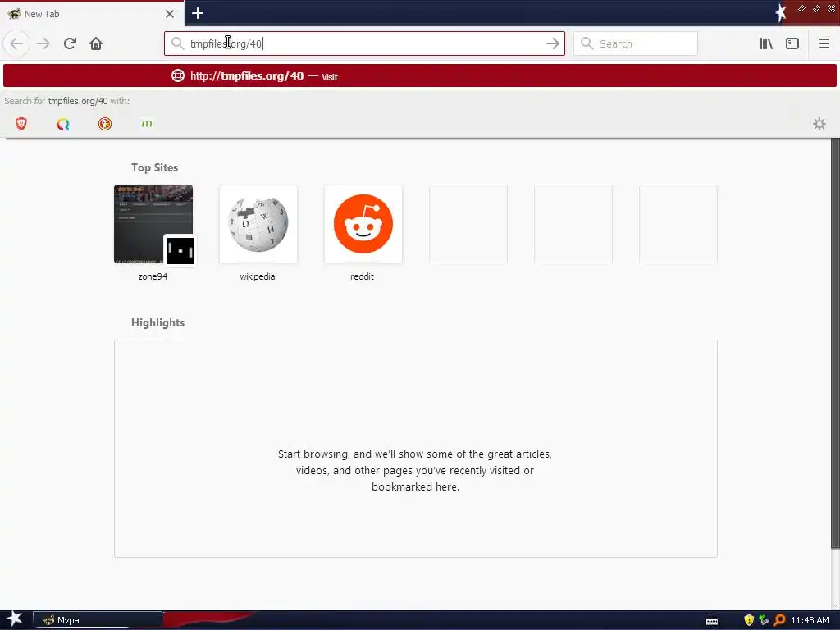Open the star Start button
The width and height of the screenshot is (840, 630).
(15, 619)
